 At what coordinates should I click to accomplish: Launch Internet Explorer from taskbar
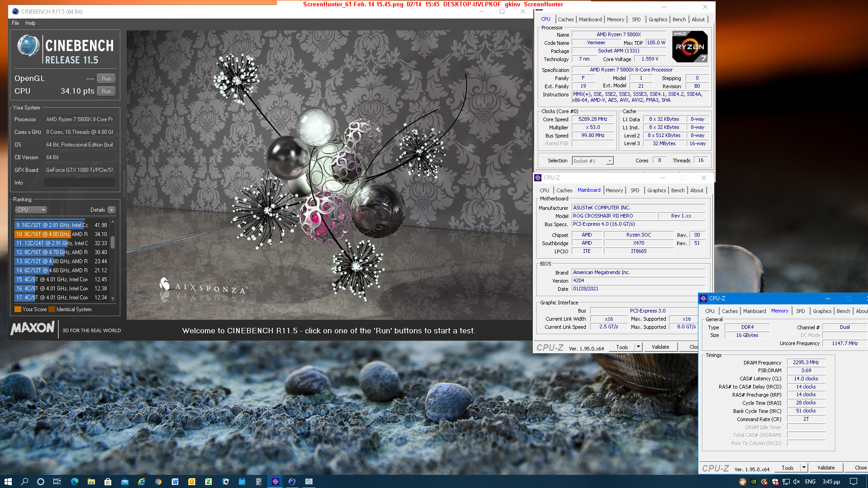pyautogui.click(x=142, y=481)
